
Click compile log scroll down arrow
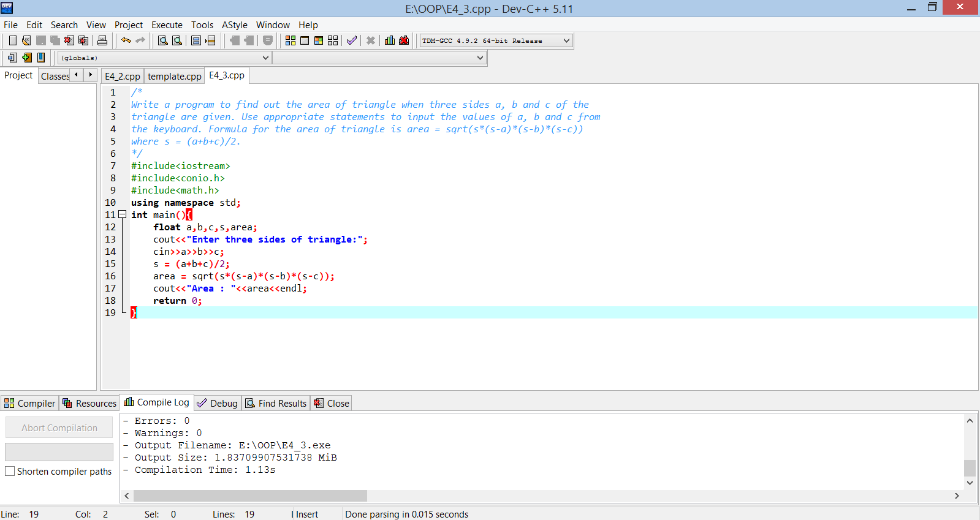[970, 483]
